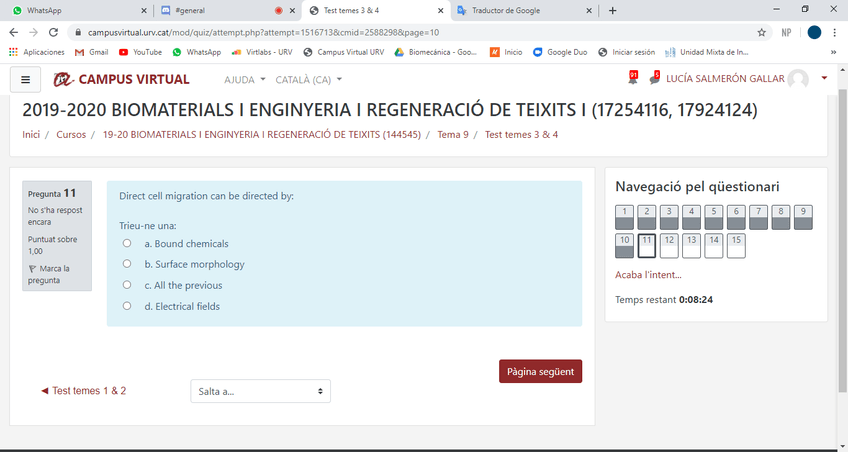Click the Acaba l'intent... link
848x452 pixels.
tap(648, 275)
